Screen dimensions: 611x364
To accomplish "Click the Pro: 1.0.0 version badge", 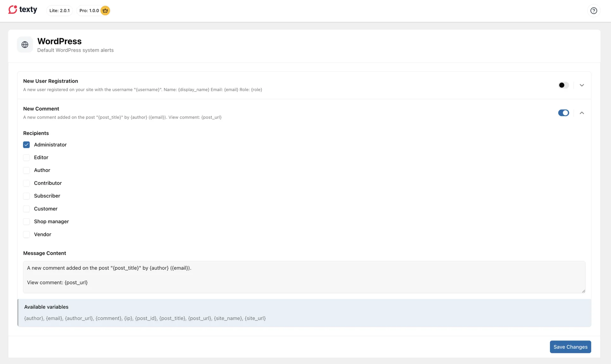I will 94,10.
